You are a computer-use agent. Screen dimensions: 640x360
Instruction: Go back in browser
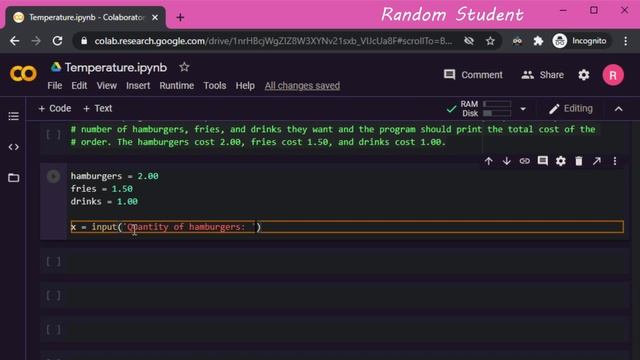15,41
